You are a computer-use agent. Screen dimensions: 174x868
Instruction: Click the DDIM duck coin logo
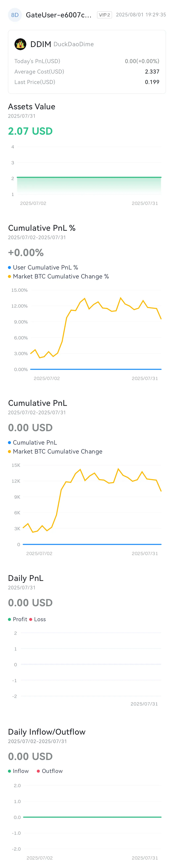coord(20,44)
